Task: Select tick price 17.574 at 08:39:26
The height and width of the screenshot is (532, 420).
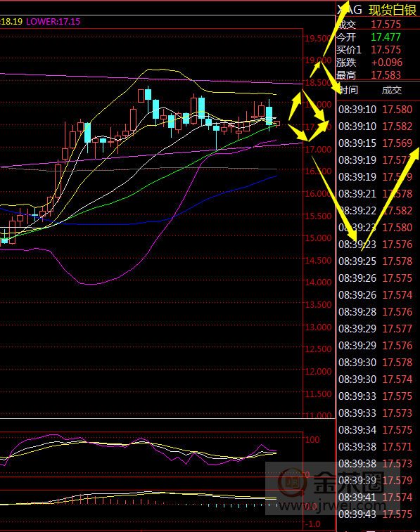Action: (x=397, y=295)
